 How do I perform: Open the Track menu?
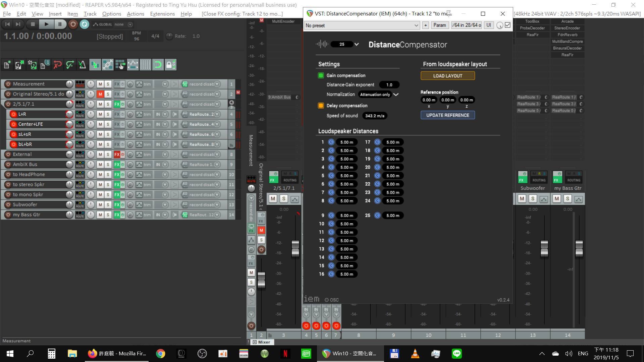90,14
